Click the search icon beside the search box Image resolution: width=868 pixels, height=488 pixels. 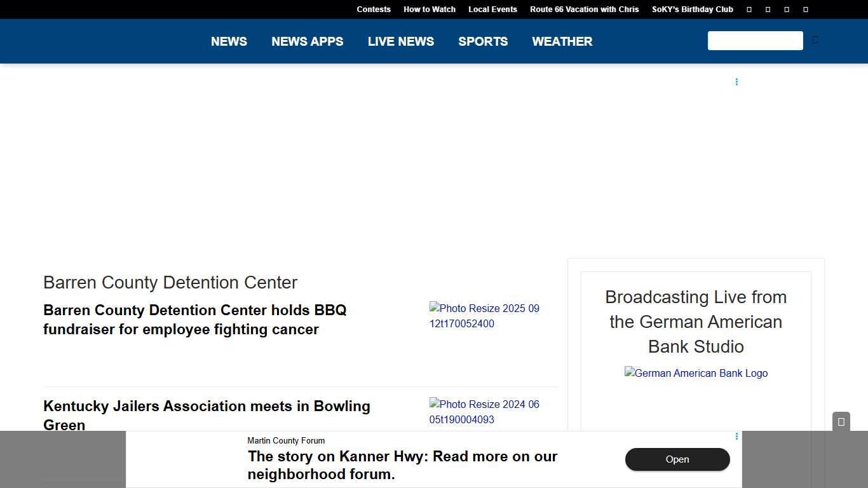(815, 40)
